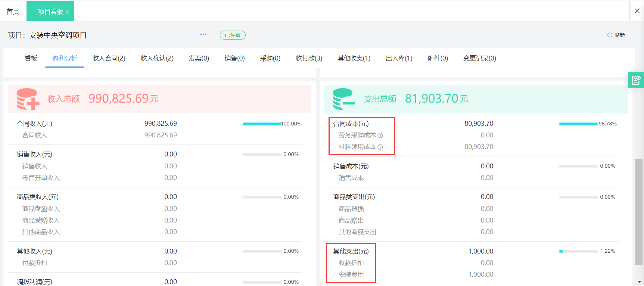Click the 合同成本 98.78% progress bar
644x286 pixels.
point(578,124)
